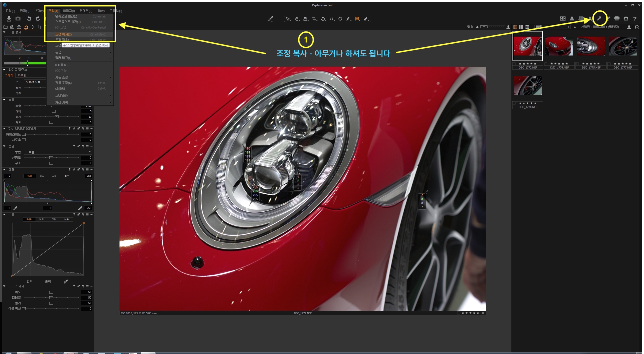Screen dimensions: 644x354
Task: Toggle checkbox under DSC_1778.NEF thumbnail
Action: click(514, 103)
